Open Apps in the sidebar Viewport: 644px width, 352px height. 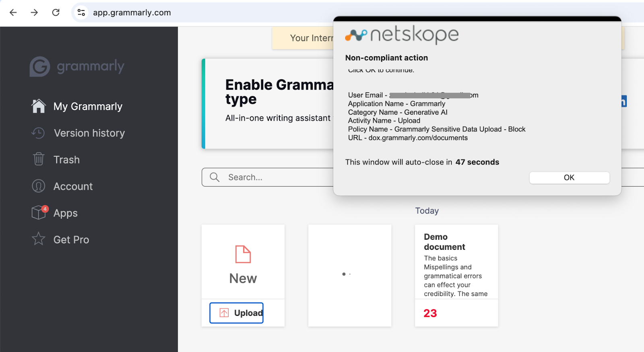[66, 213]
